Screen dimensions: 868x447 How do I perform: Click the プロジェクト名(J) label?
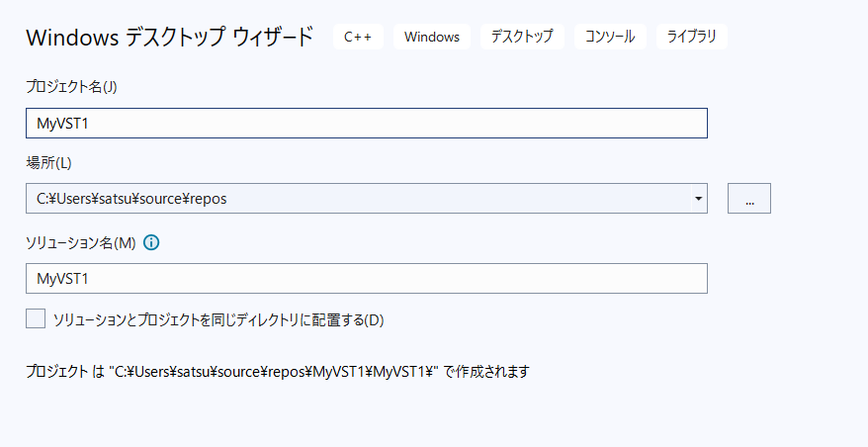(71, 86)
